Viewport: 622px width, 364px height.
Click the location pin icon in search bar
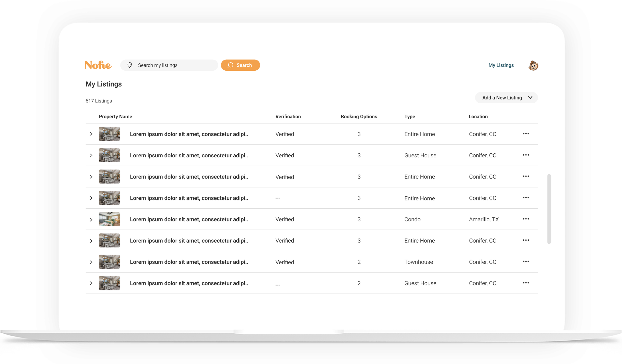pyautogui.click(x=130, y=65)
